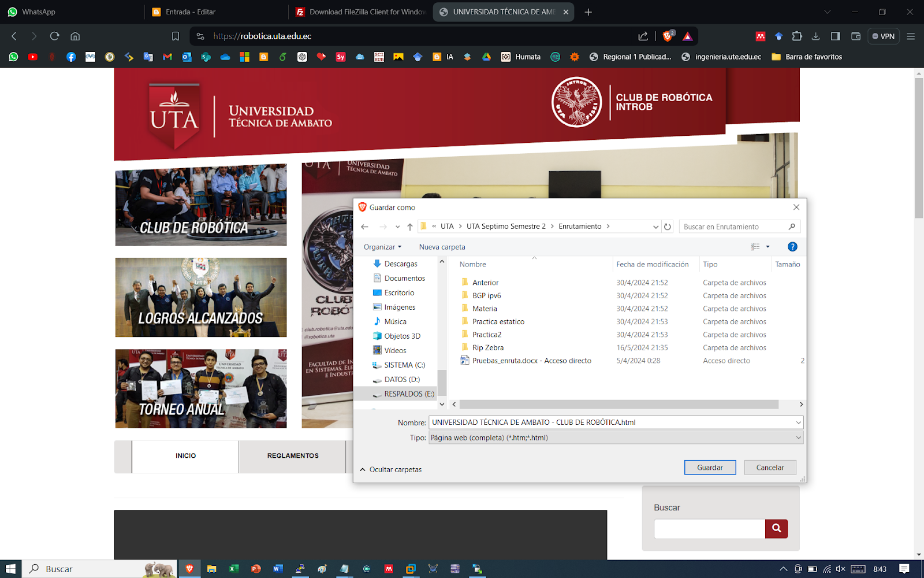Screen dimensions: 924x578
Task: Open the extensions puzzle icon
Action: coord(797,36)
